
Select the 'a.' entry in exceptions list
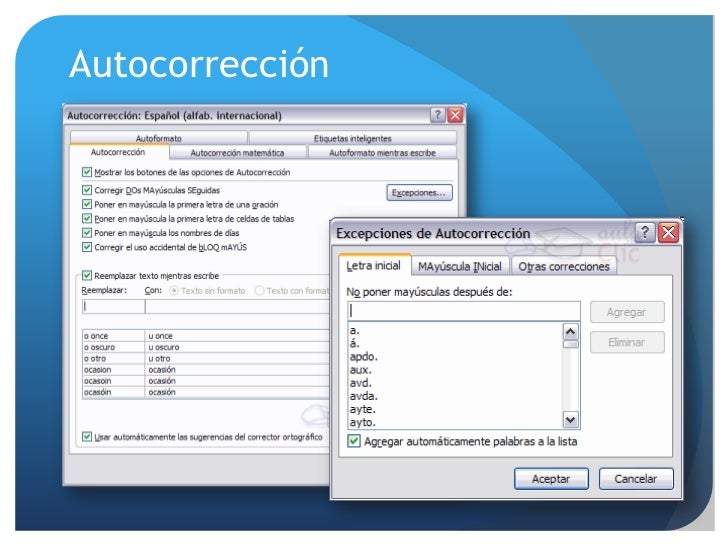(x=455, y=331)
